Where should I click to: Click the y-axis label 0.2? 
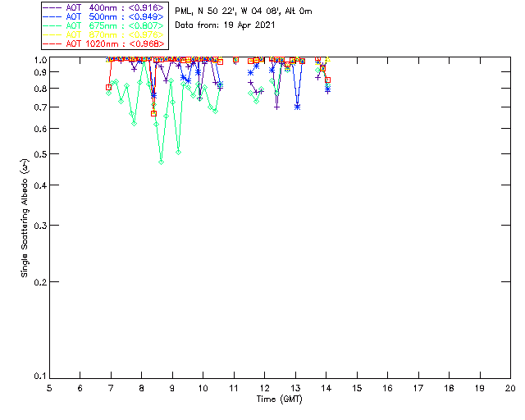coord(40,282)
